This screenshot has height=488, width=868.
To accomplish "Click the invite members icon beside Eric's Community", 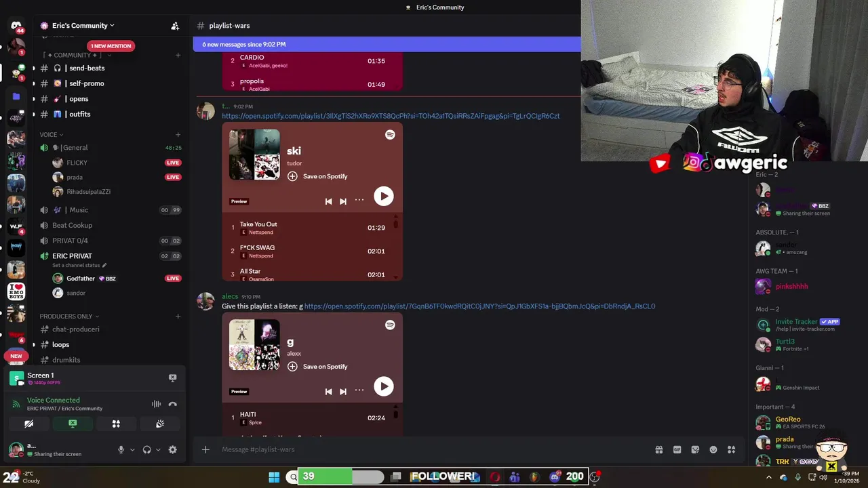I will pos(175,26).
